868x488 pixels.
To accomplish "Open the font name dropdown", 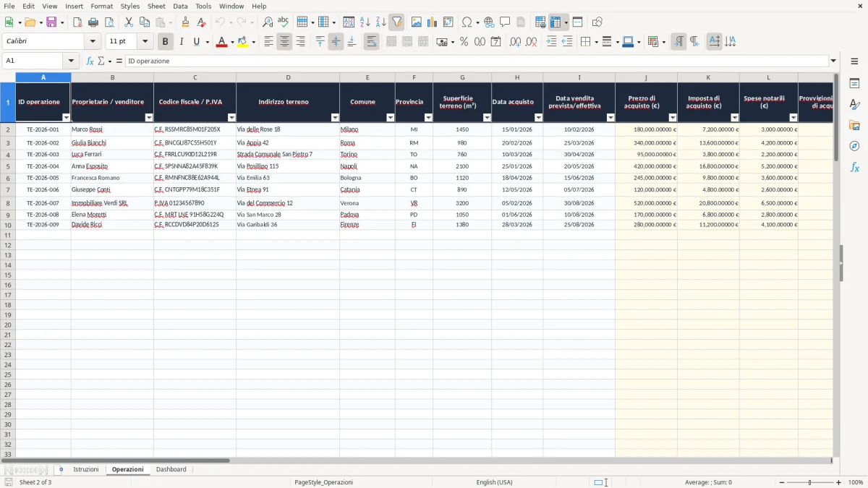I will (x=92, y=42).
